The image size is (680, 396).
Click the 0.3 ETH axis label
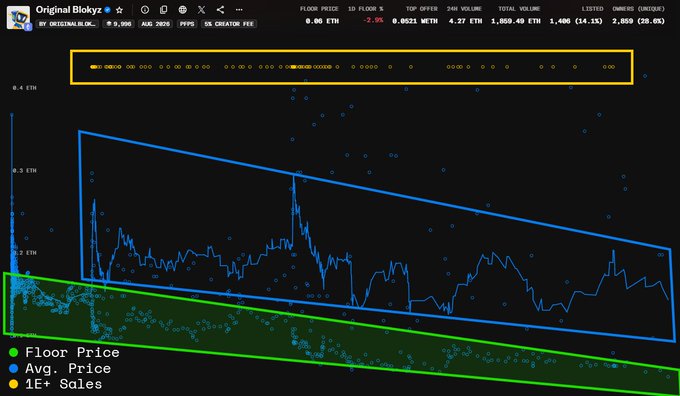[24, 170]
